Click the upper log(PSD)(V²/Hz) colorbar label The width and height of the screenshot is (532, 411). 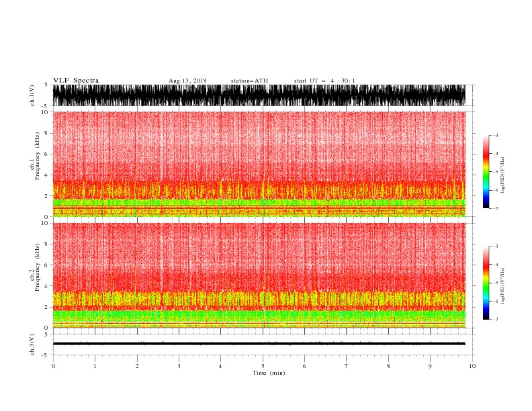click(503, 175)
